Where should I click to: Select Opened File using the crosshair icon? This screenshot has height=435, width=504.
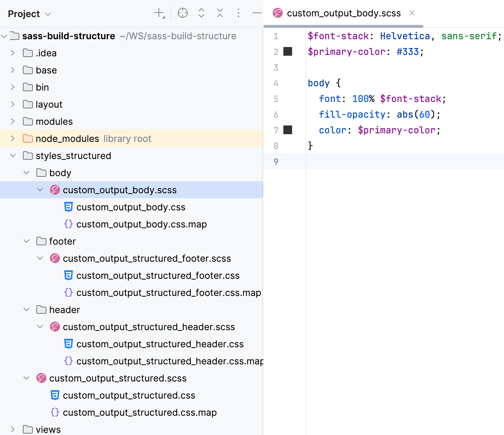click(183, 12)
